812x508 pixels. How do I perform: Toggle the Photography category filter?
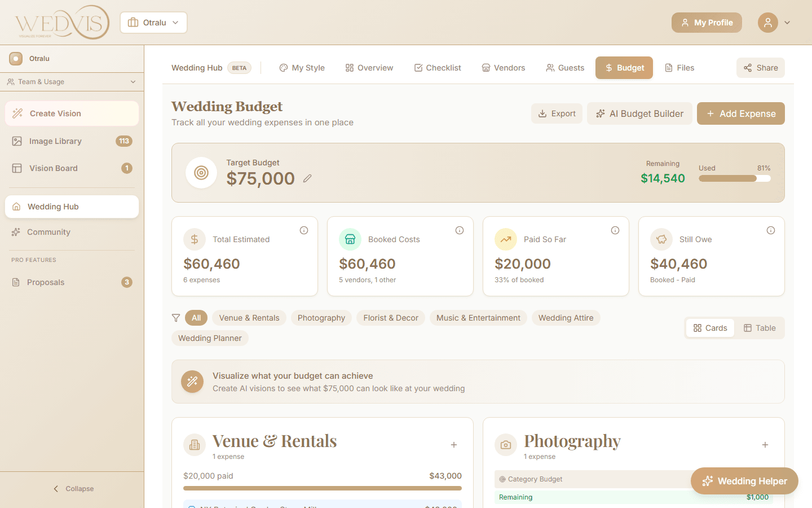click(x=321, y=318)
